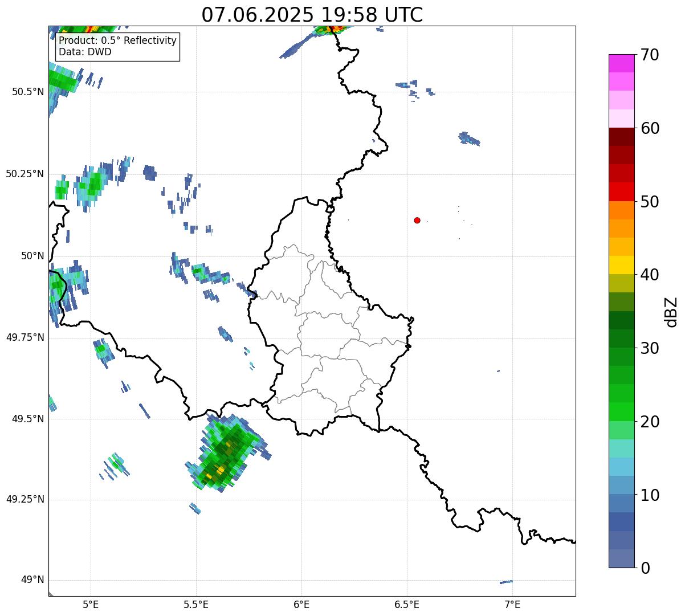Click the 'Data: DWD' label
The height and width of the screenshot is (616, 685).
point(85,52)
